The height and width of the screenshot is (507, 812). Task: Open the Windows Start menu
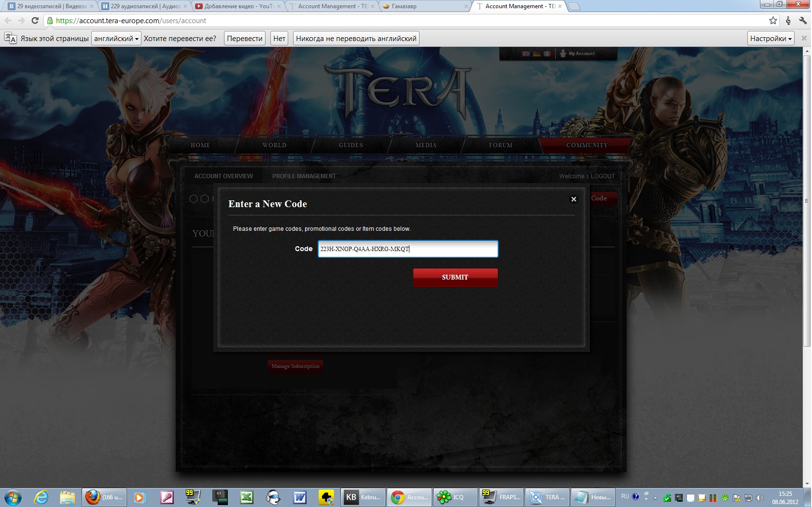pos(13,497)
